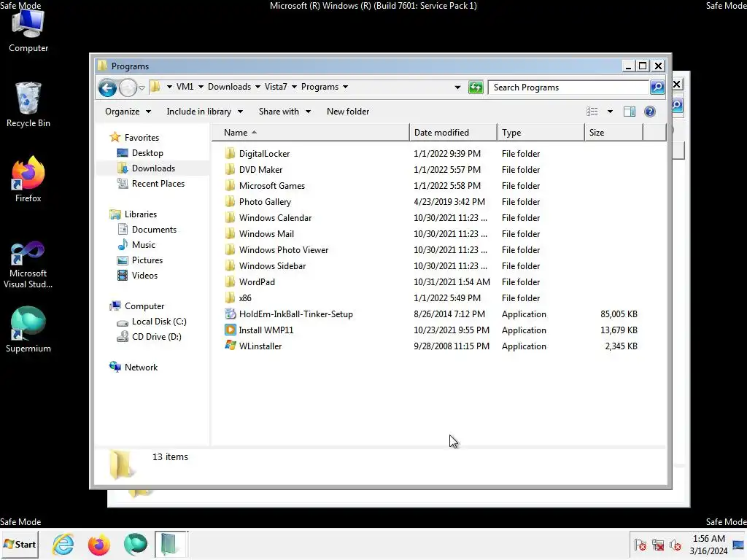Viewport: 747px width, 560px height.
Task: Sort by Size column header
Action: [614, 133]
